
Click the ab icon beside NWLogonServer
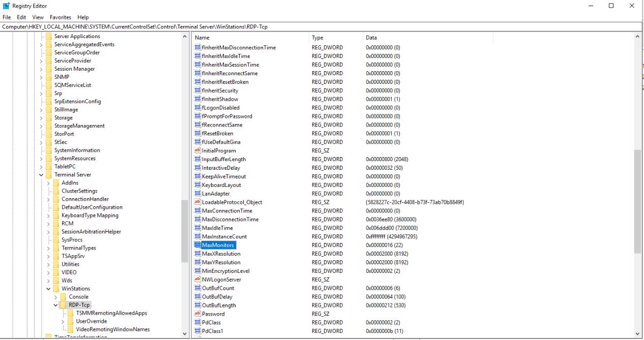tap(197, 279)
